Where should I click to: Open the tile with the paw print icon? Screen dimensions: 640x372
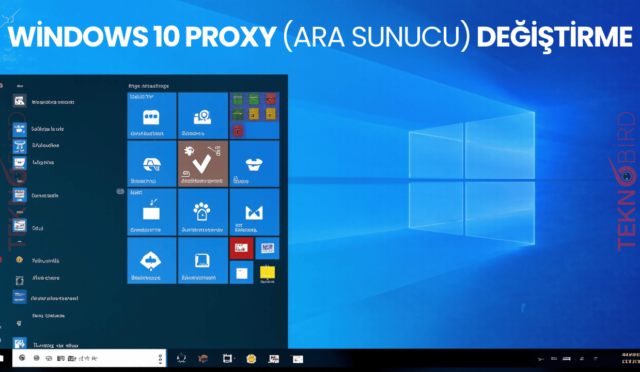(203, 212)
